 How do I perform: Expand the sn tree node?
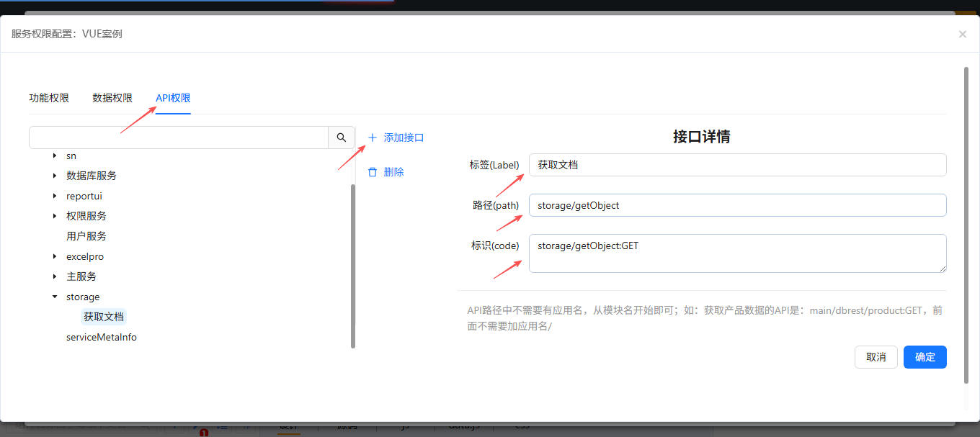tap(55, 156)
